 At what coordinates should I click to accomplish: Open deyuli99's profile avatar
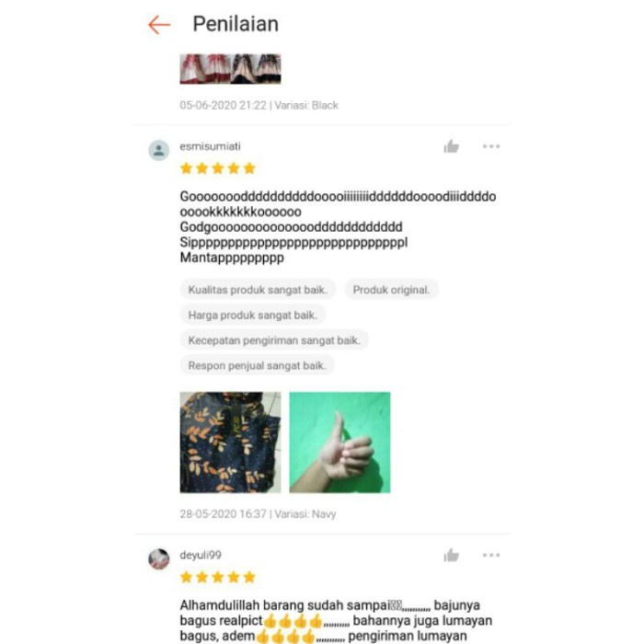click(158, 559)
